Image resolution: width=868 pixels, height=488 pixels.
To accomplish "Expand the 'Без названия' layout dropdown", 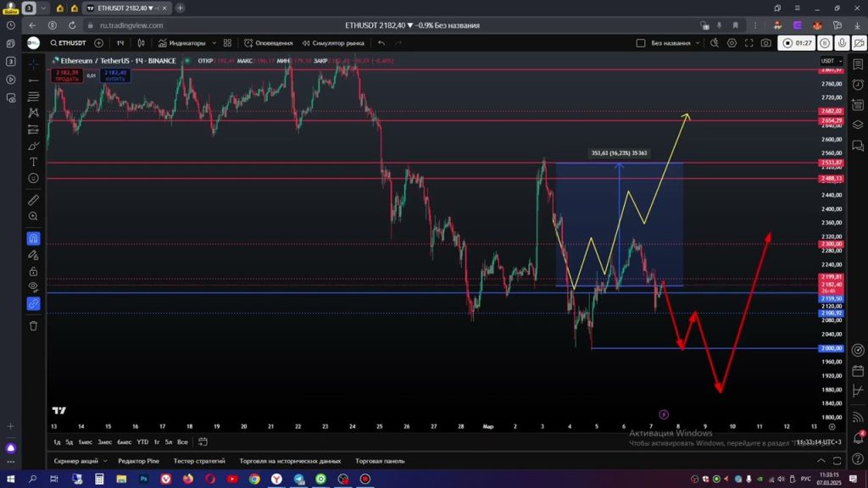I will click(x=698, y=43).
